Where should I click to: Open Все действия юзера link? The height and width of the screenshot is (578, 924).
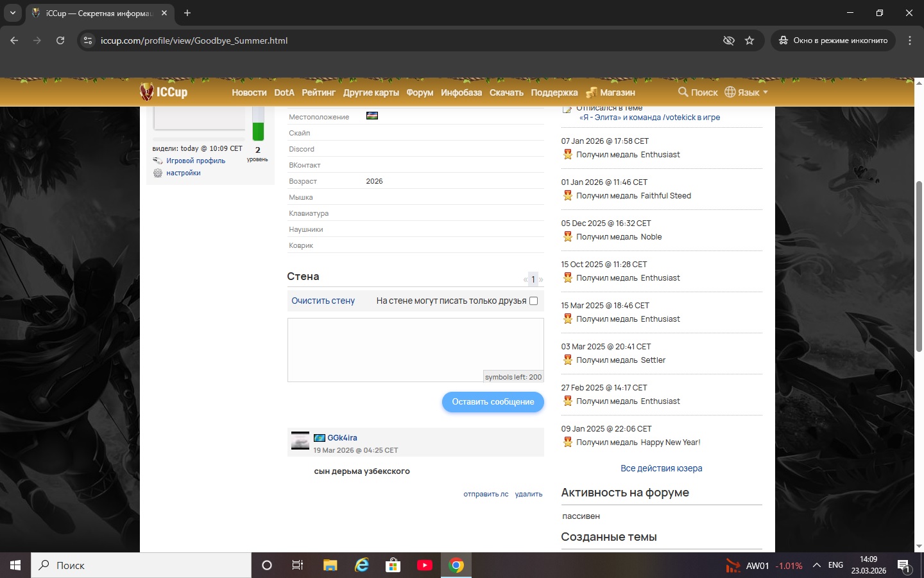tap(661, 468)
